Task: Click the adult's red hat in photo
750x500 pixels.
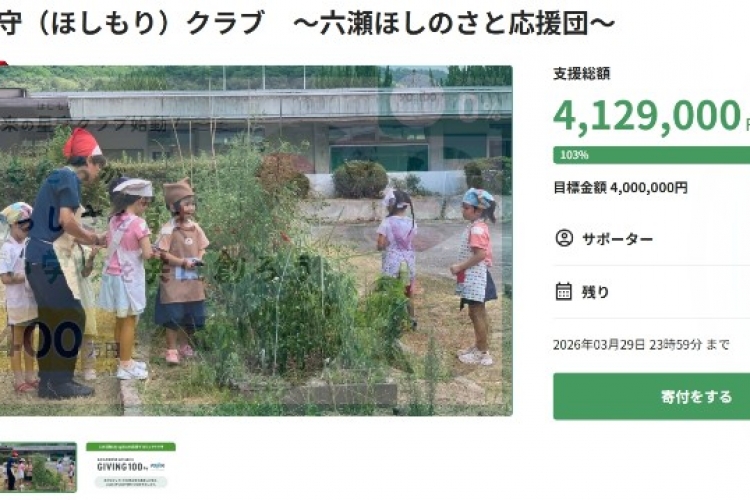Action: tap(81, 144)
